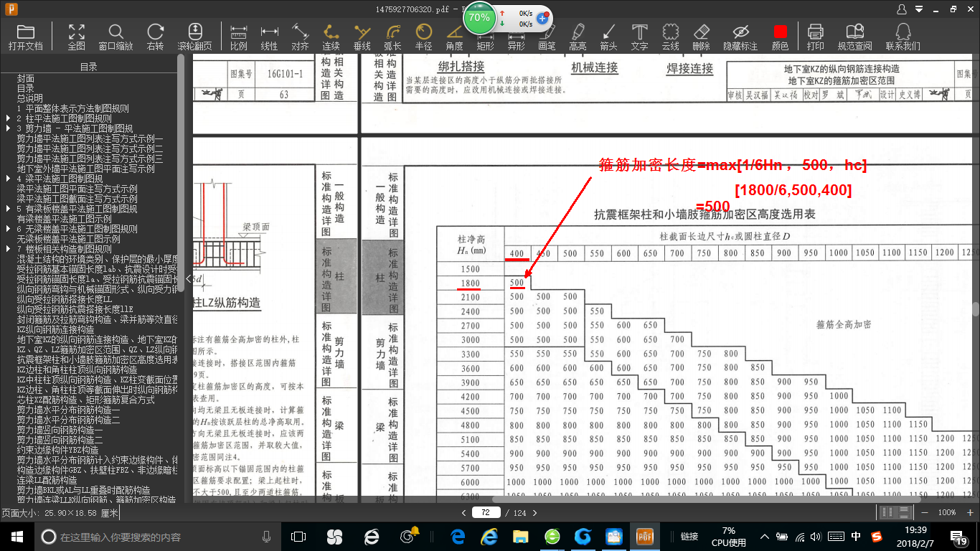This screenshot has height=551, width=980.
Task: Select the 文字 text annotation tool
Action: (639, 37)
